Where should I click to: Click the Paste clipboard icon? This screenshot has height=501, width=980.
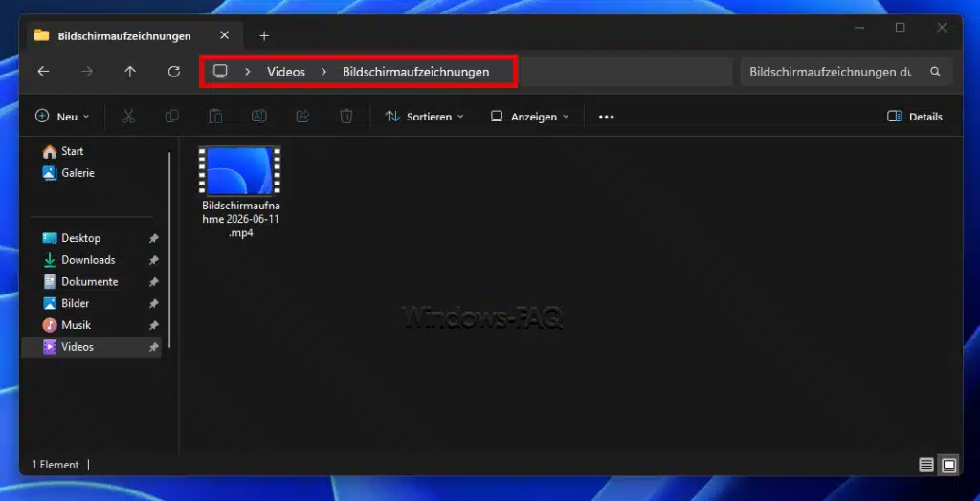point(215,117)
